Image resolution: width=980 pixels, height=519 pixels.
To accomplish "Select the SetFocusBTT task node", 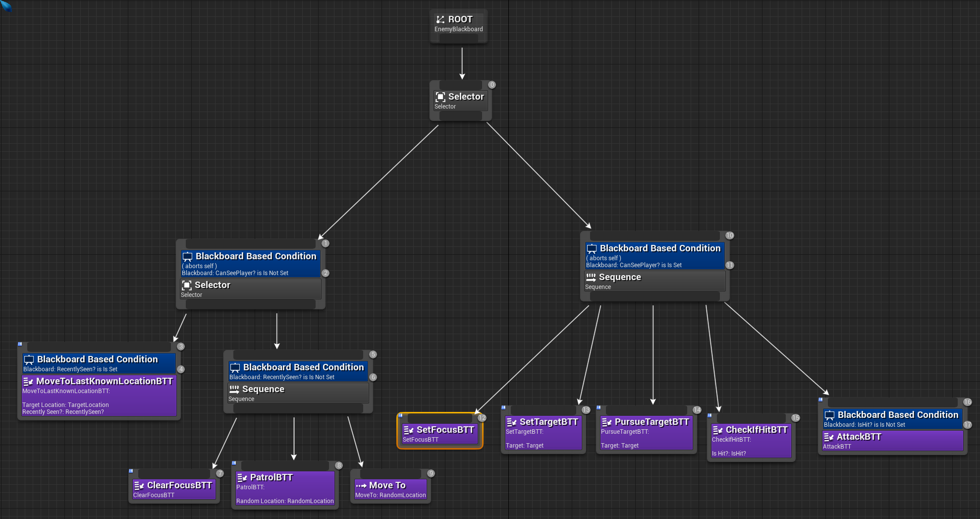I will [x=440, y=434].
